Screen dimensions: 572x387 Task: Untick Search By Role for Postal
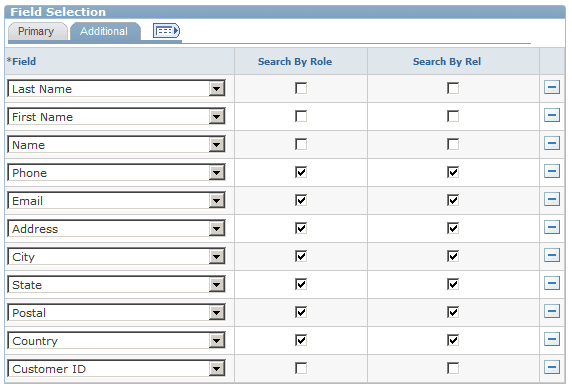point(301,312)
